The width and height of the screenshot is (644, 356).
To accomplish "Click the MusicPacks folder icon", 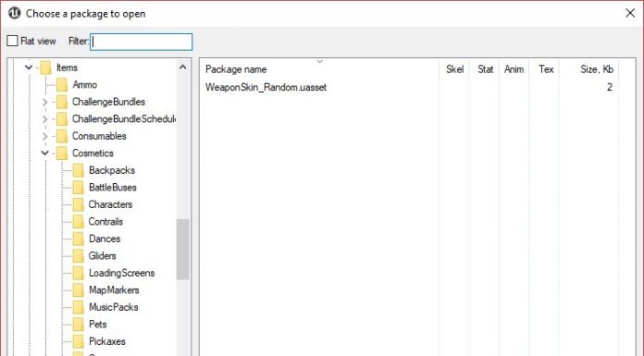I will click(79, 307).
